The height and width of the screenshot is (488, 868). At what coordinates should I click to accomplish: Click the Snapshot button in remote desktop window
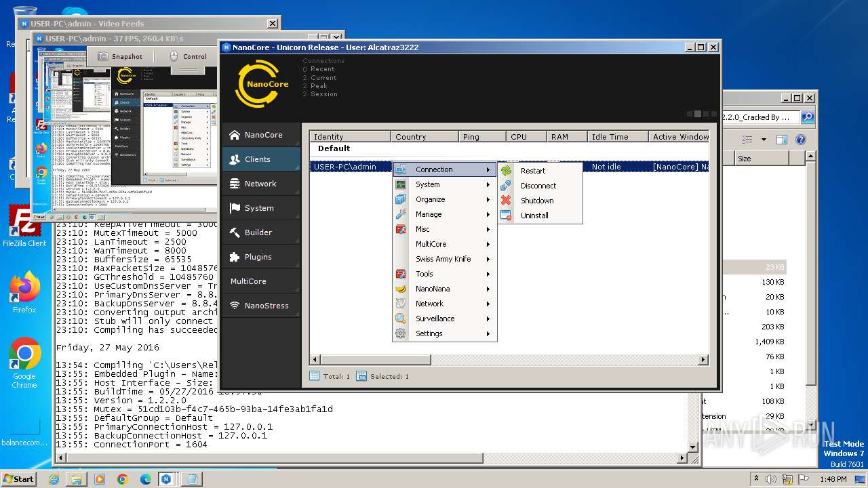[x=121, y=56]
